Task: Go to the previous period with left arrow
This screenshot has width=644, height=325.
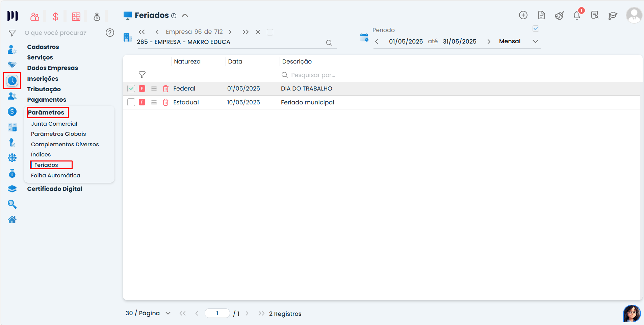Action: tap(377, 42)
